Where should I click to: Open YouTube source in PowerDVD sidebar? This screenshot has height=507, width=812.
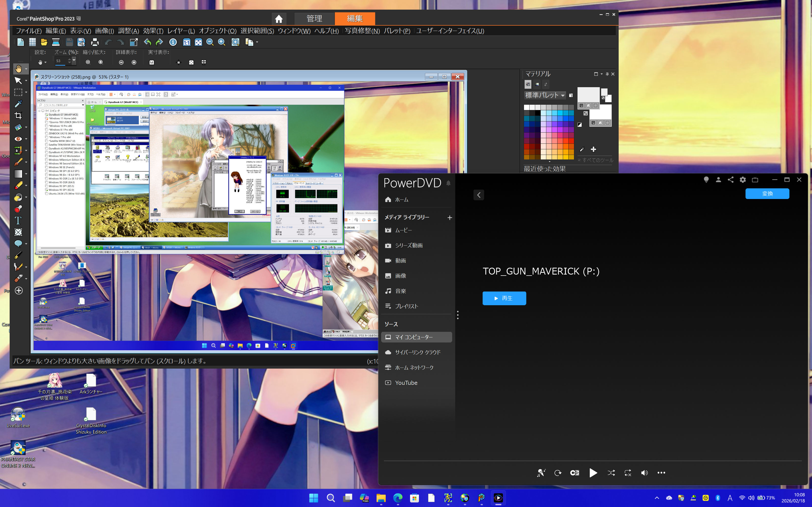click(406, 383)
